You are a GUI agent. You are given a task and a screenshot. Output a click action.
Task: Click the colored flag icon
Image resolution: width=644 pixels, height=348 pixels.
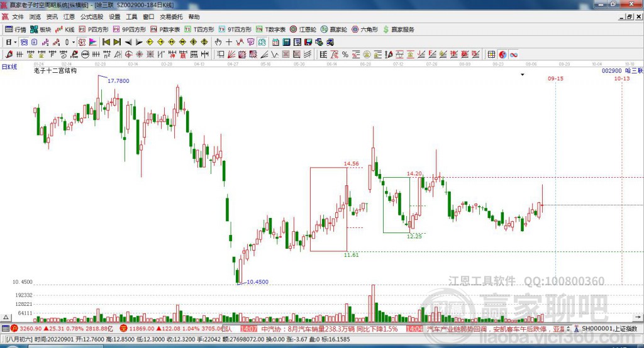click(x=93, y=42)
